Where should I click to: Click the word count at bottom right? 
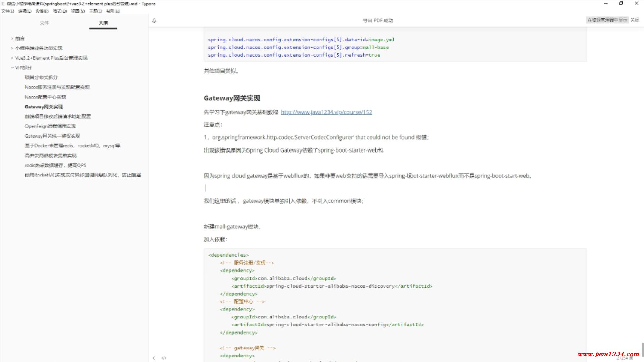click(625, 358)
